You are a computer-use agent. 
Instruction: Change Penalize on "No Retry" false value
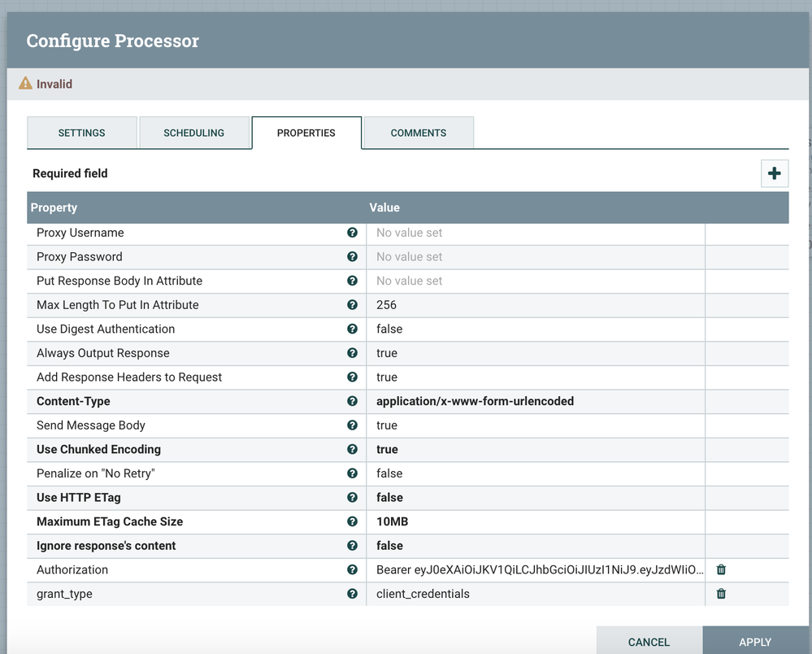536,473
